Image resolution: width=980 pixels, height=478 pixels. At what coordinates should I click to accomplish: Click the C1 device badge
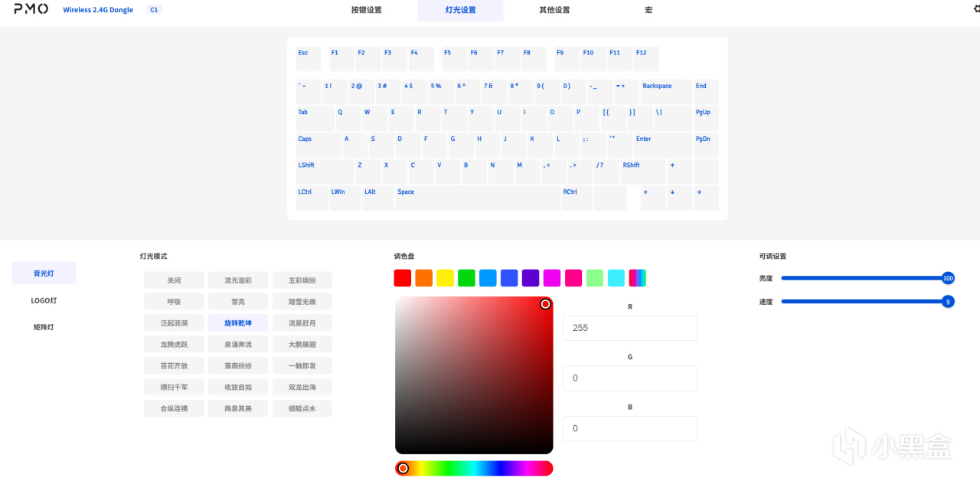(x=154, y=10)
